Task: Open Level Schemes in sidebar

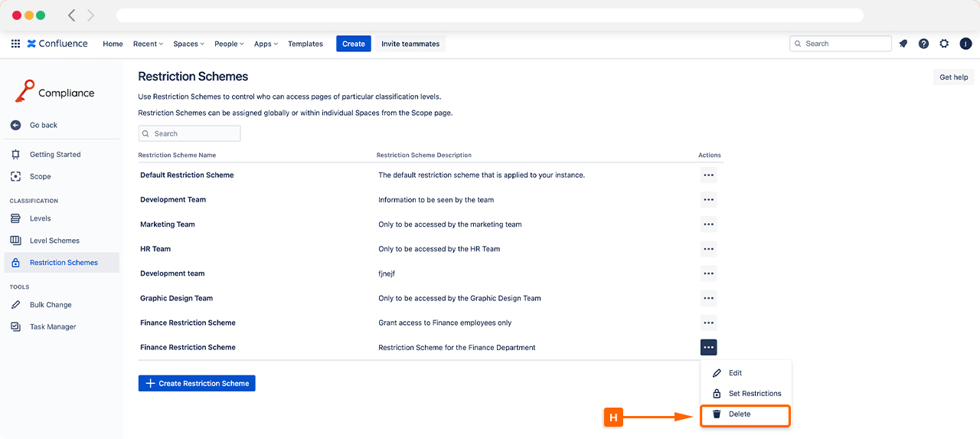Action: click(54, 241)
